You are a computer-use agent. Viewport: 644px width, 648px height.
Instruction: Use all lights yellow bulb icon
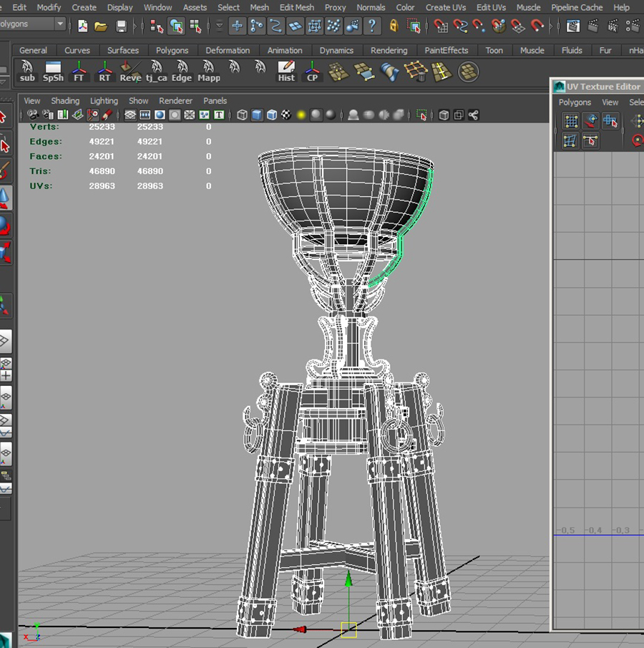coord(301,115)
